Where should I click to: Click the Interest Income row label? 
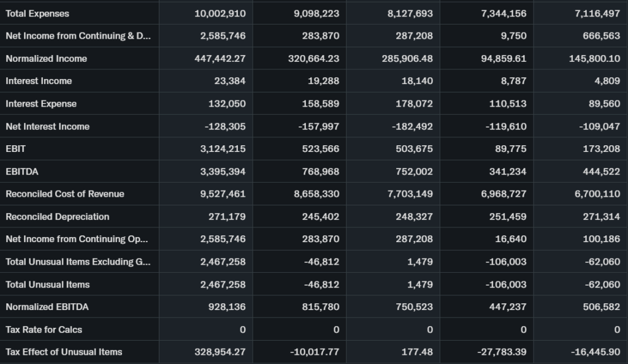coord(39,81)
